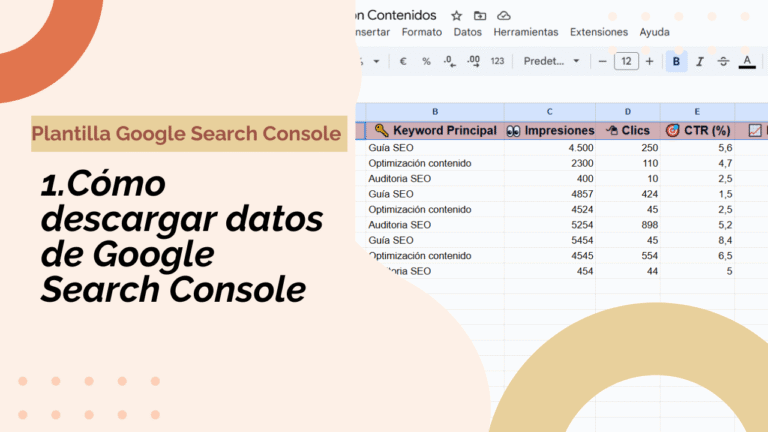Click the Impresiones header cell
Image resolution: width=768 pixels, height=432 pixels.
pos(550,130)
